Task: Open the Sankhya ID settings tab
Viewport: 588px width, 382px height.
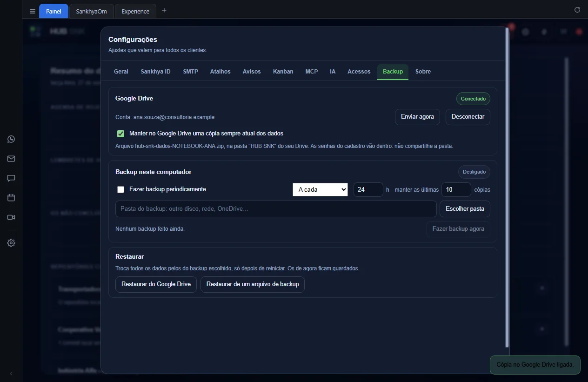Action: point(155,72)
